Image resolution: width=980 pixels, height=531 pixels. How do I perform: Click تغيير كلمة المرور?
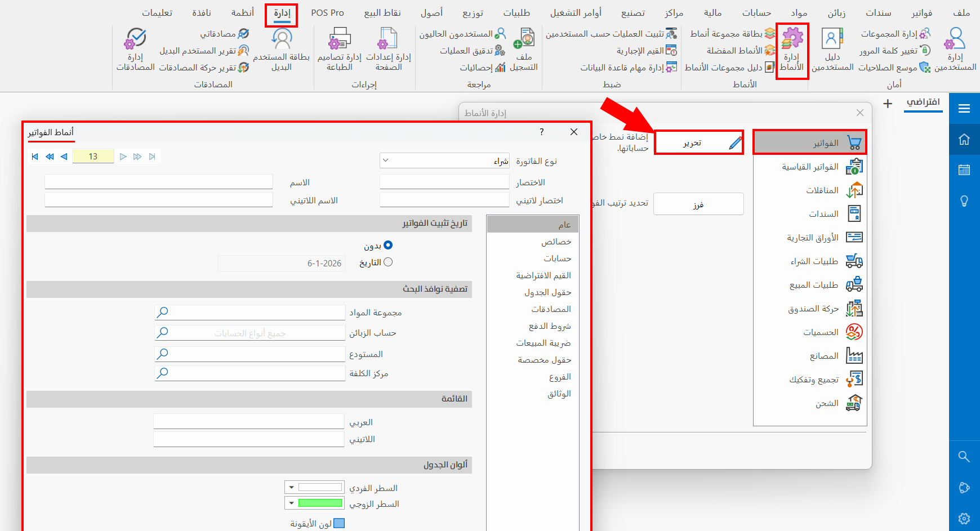click(894, 51)
